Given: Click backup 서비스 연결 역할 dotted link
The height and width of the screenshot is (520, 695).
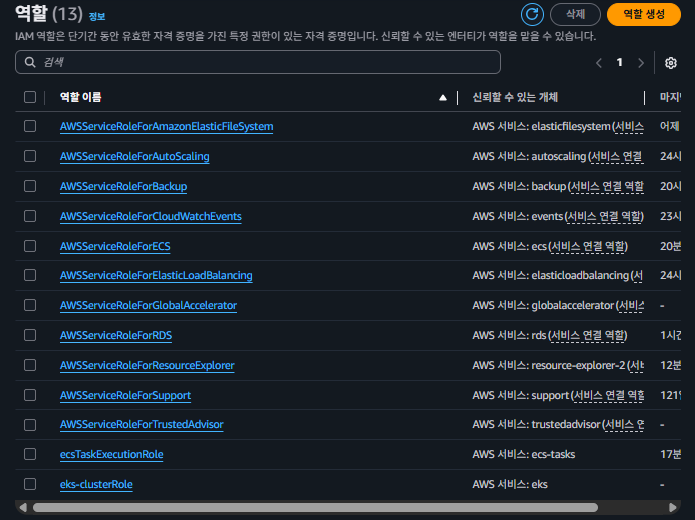Looking at the screenshot, I should pyautogui.click(x=607, y=187).
